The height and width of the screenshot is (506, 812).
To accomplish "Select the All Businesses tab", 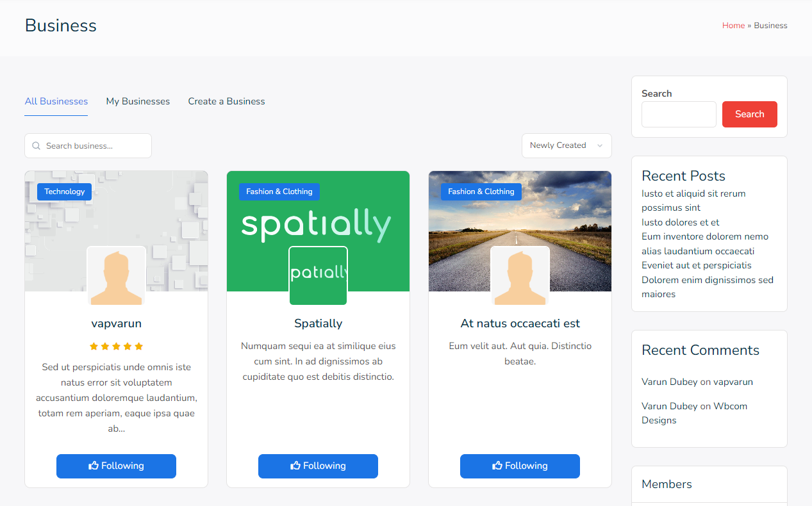I will (56, 101).
